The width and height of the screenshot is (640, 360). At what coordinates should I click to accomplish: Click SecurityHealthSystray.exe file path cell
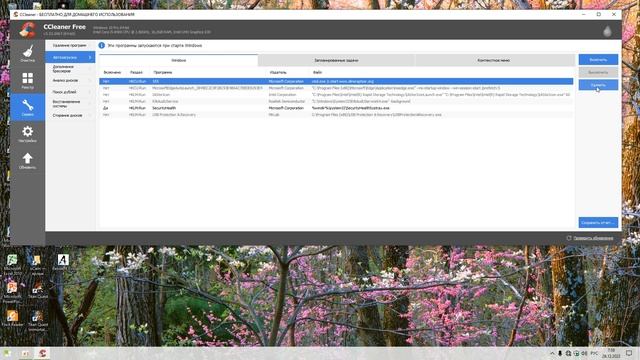(351, 108)
